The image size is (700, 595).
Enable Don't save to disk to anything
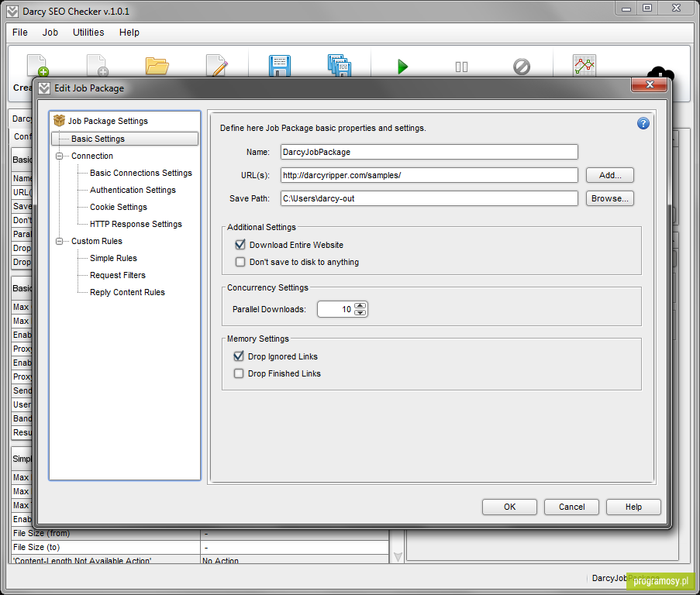tap(240, 262)
